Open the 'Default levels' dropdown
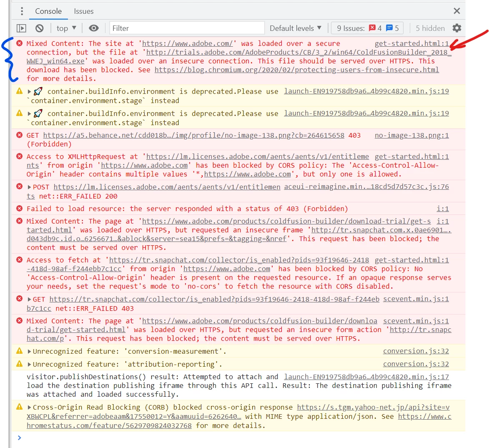Screen dimensions: 489x448 pos(296,28)
